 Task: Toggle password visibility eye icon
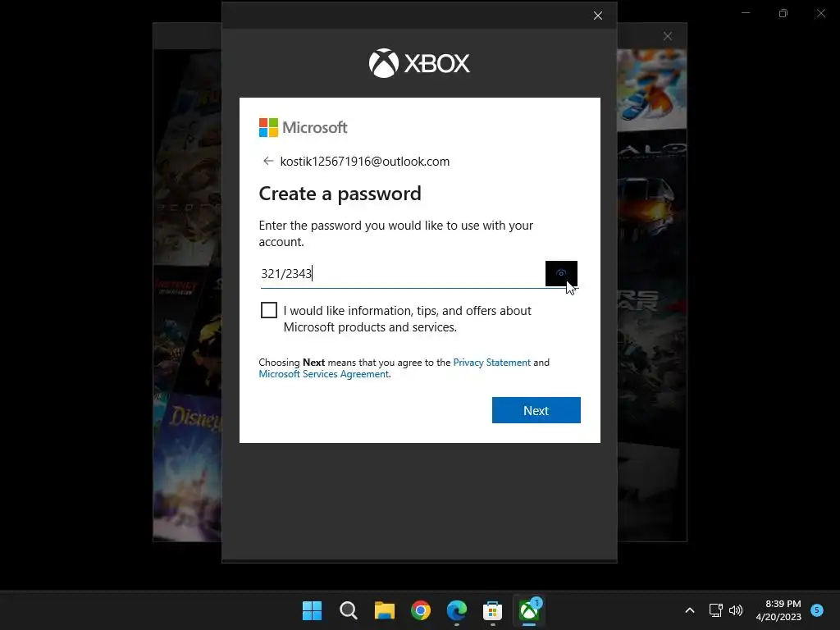pyautogui.click(x=561, y=273)
